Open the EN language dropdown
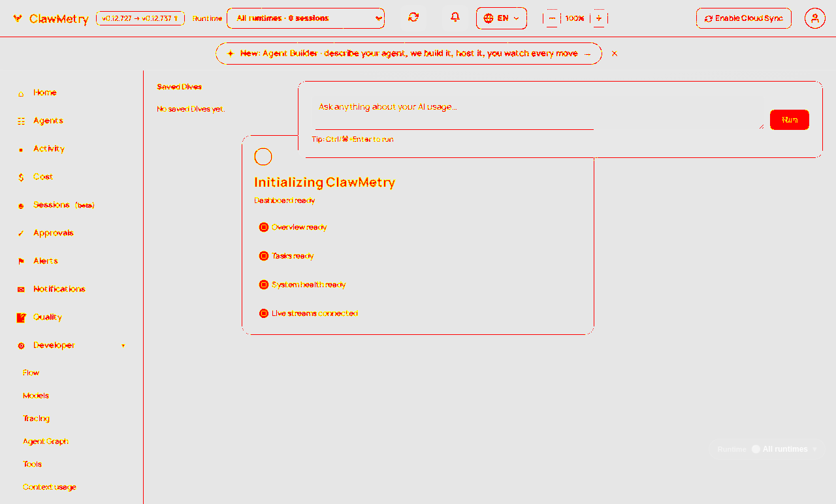836x504 pixels. click(x=502, y=18)
